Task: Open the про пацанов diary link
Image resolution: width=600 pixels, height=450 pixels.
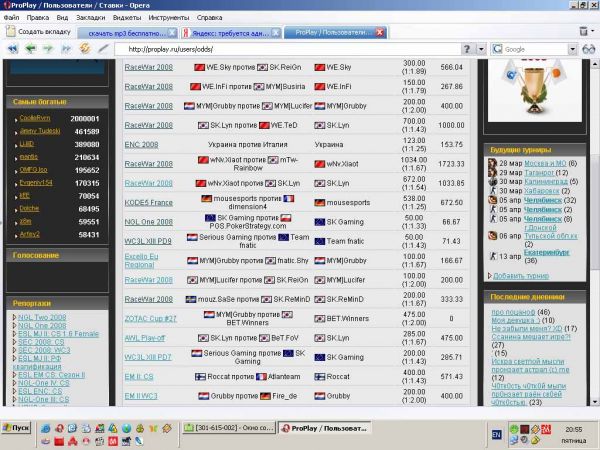Action: (x=513, y=312)
